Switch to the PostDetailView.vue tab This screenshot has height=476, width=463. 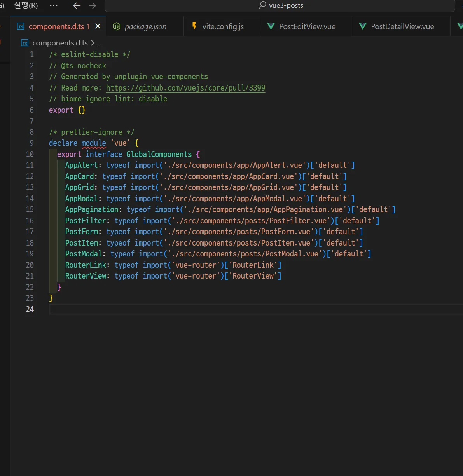tap(402, 26)
